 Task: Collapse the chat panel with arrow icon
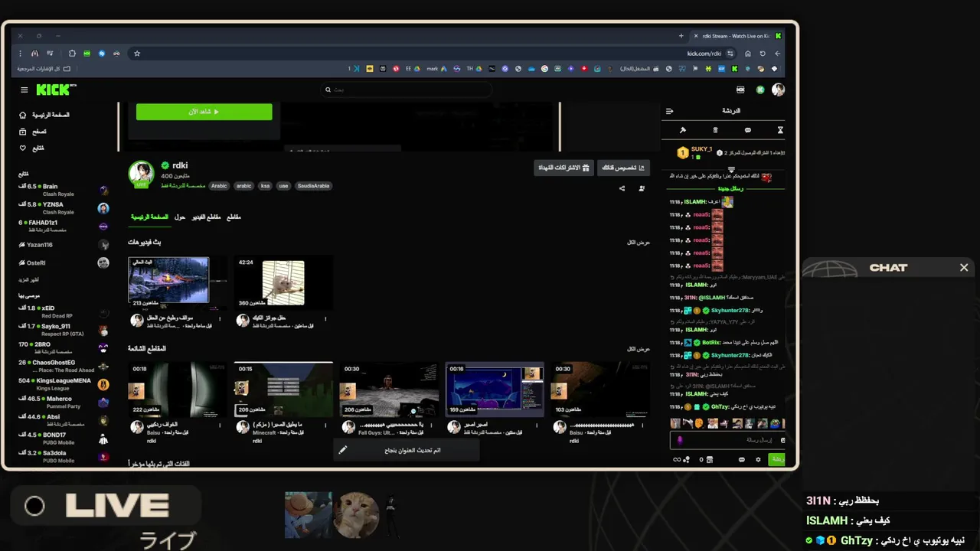pyautogui.click(x=669, y=111)
